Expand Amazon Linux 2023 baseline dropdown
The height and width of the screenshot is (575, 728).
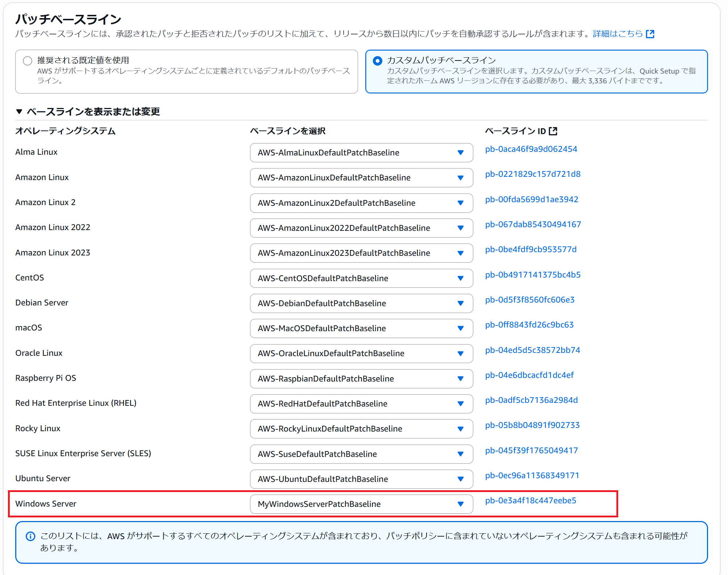click(x=361, y=253)
